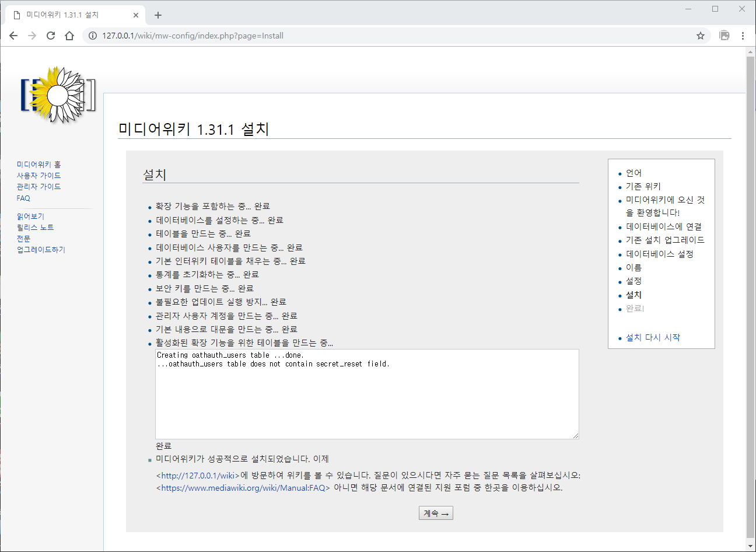The height and width of the screenshot is (552, 756).
Task: Click the 미디어위키가 성공적으로 설치되었습니다 message
Action: point(242,459)
